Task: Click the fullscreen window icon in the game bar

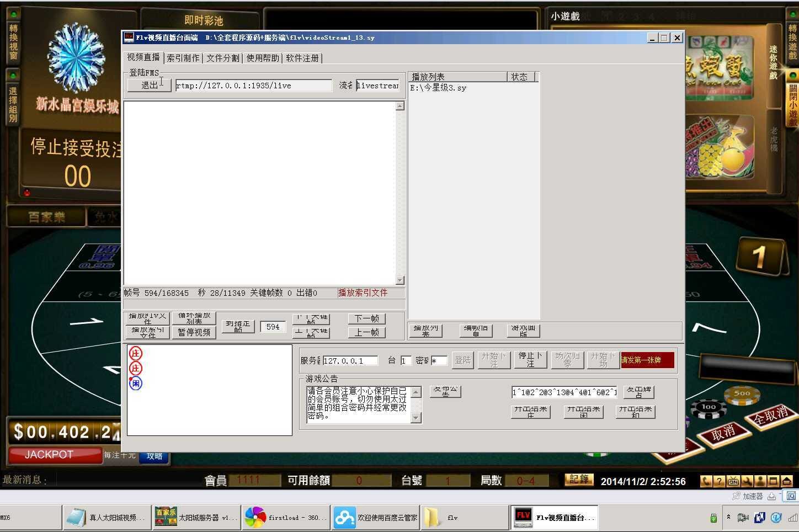Action: point(773,481)
